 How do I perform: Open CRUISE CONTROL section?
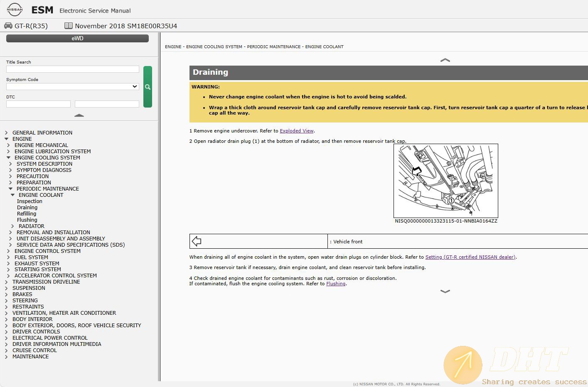point(34,350)
